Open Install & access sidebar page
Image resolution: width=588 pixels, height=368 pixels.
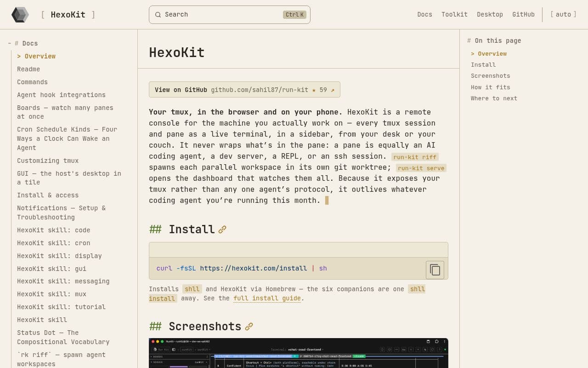click(48, 195)
